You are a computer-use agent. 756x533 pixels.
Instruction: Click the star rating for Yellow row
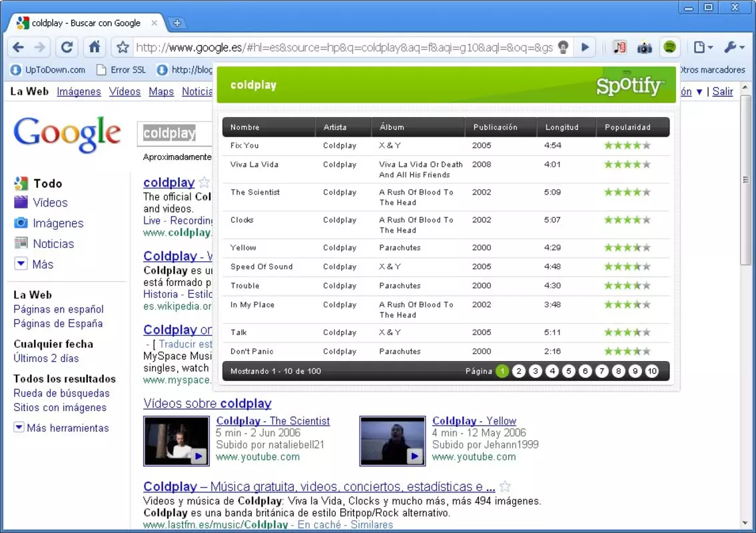pyautogui.click(x=627, y=248)
